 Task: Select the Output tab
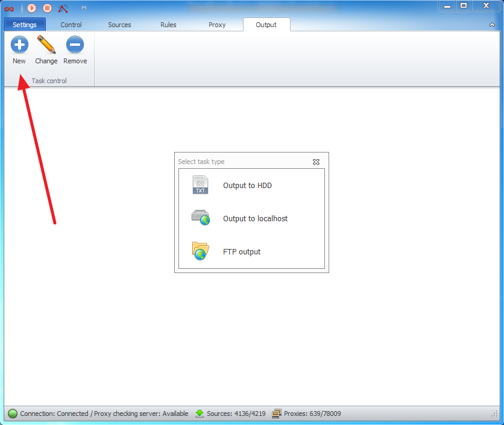coord(266,25)
